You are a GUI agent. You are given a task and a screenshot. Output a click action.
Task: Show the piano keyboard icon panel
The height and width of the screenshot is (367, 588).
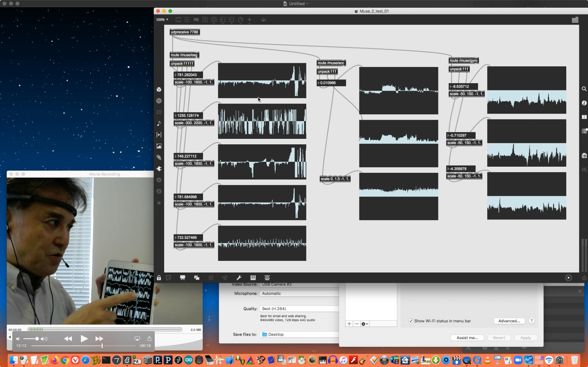tap(253, 278)
